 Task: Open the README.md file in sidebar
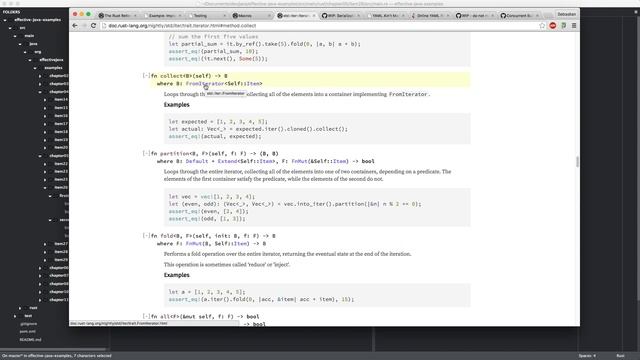[x=30, y=340]
